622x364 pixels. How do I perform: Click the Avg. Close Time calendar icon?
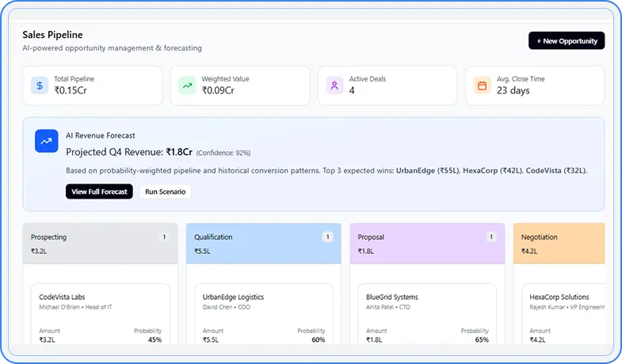482,85
